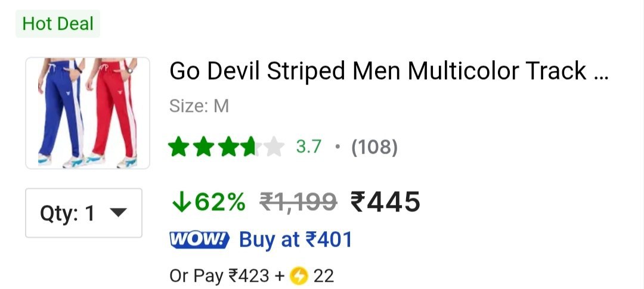Tap the grey fifth rating star
Viewport: 644px width, 289px height.
pyautogui.click(x=274, y=147)
